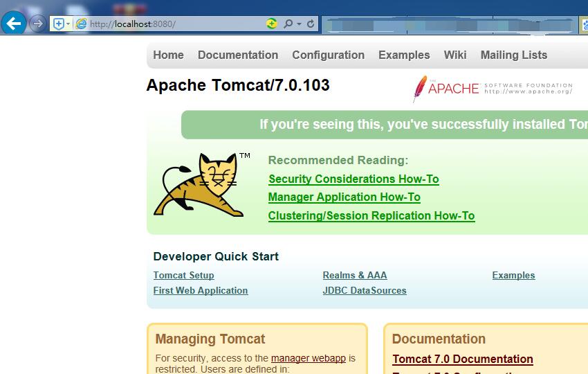Viewport: 588px width, 374px height.
Task: Click the search magnifier icon
Action: pyautogui.click(x=288, y=24)
